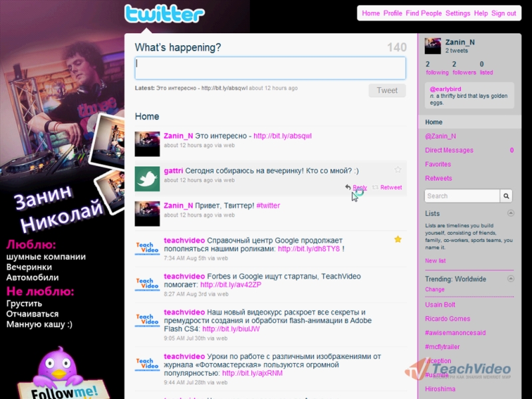The height and width of the screenshot is (399, 532).
Task: Open the Ricardo Gomes trending topic
Action: (x=448, y=319)
